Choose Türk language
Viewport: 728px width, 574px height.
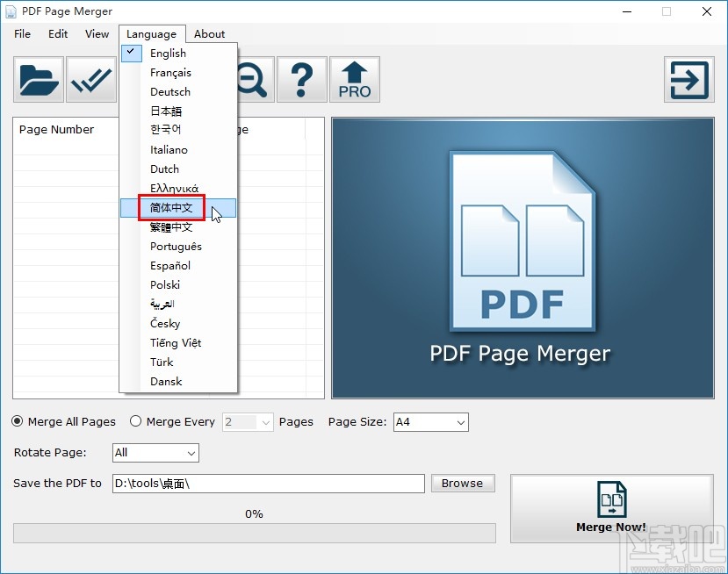178,362
